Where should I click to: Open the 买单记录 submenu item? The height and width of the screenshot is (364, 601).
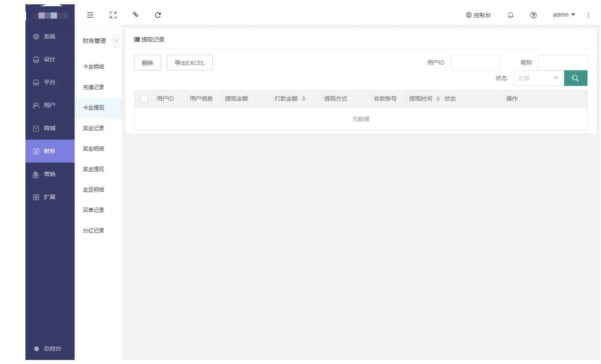coord(98,210)
